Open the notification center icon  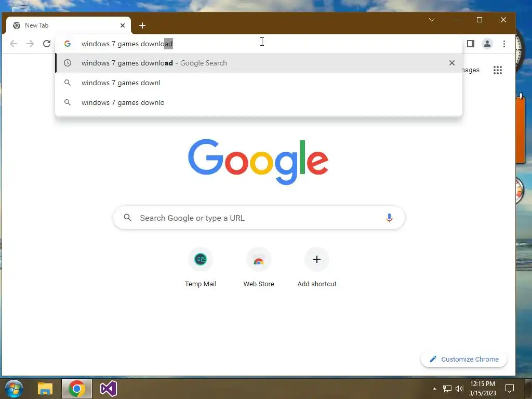pyautogui.click(x=510, y=389)
